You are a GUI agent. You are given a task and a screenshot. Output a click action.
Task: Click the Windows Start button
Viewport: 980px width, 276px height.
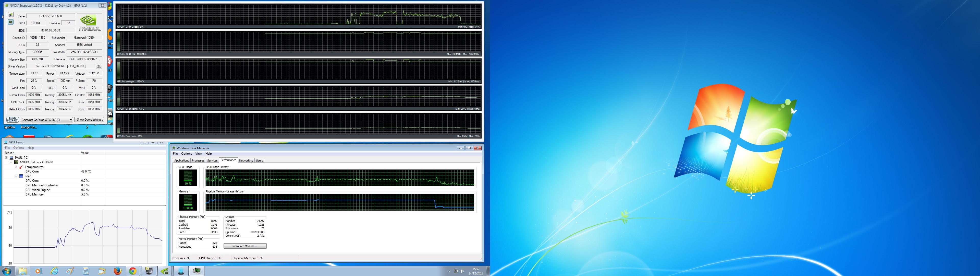tap(7, 271)
